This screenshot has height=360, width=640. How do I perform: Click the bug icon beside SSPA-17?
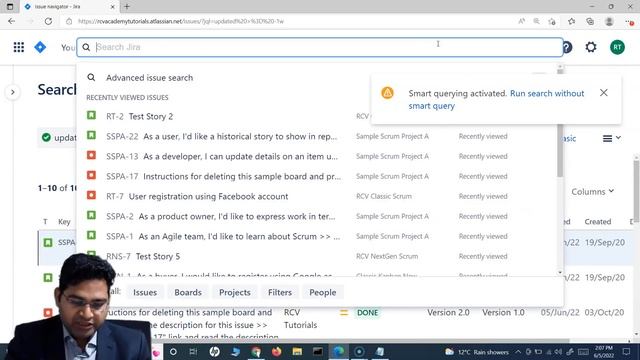coord(91,175)
